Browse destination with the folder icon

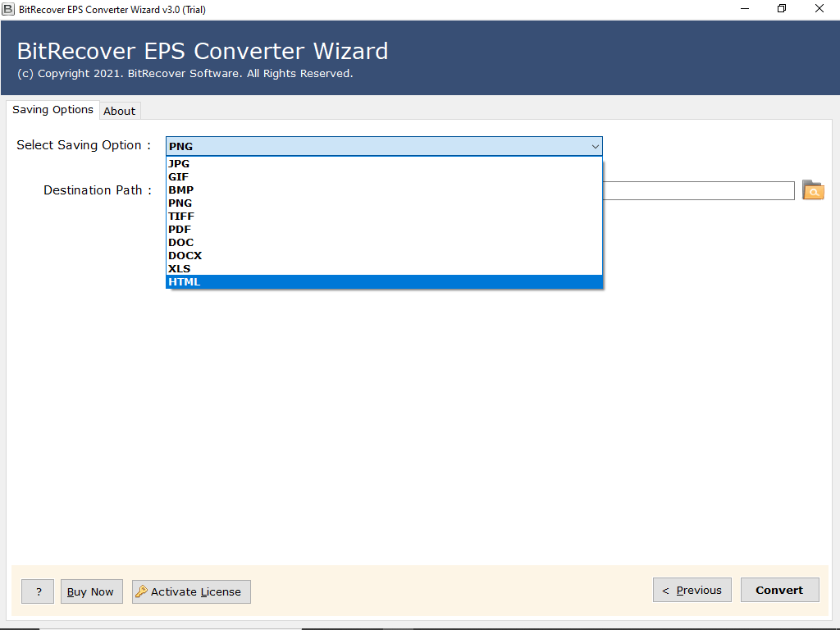click(x=813, y=190)
